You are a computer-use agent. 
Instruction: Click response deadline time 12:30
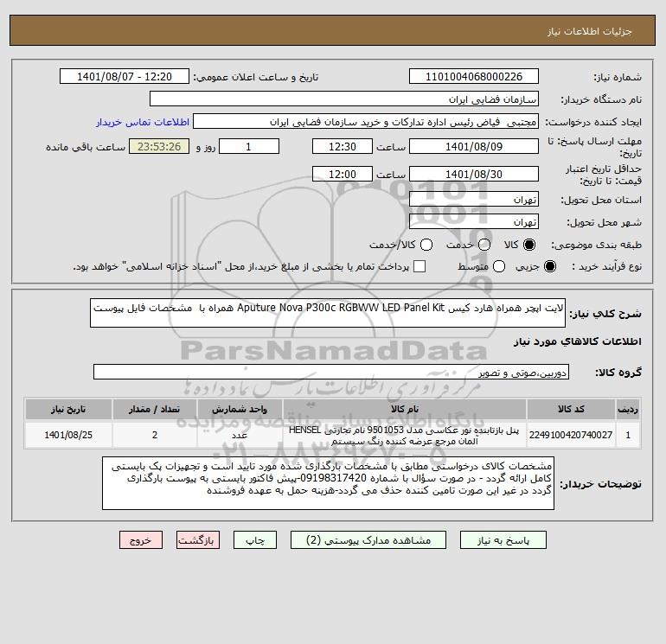342,146
